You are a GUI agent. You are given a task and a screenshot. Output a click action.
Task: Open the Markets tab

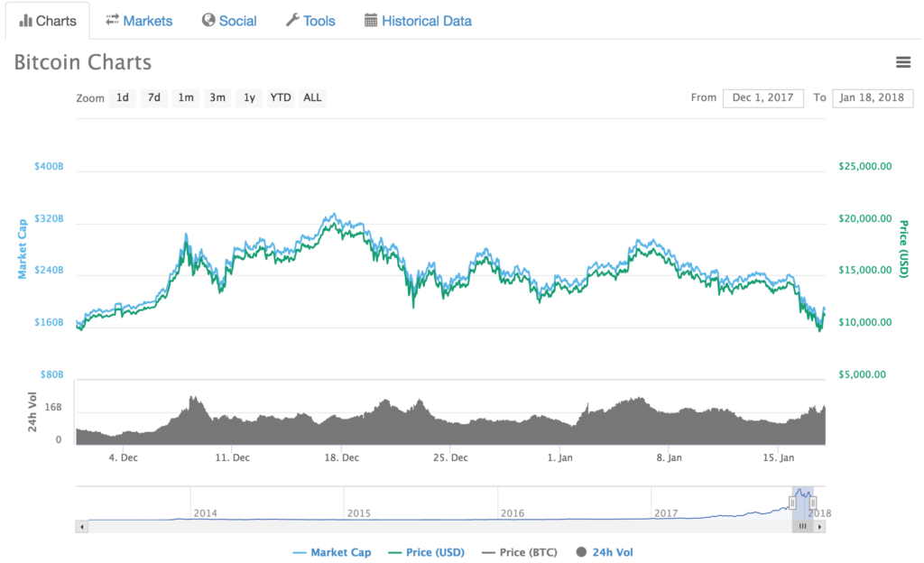click(139, 21)
